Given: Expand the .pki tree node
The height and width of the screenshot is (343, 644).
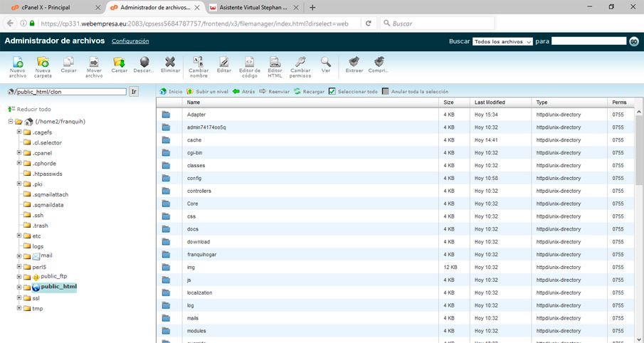Looking at the screenshot, I should coord(19,184).
